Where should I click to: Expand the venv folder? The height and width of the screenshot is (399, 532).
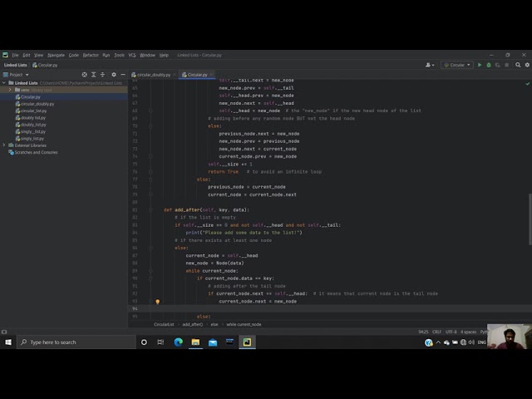coord(10,90)
